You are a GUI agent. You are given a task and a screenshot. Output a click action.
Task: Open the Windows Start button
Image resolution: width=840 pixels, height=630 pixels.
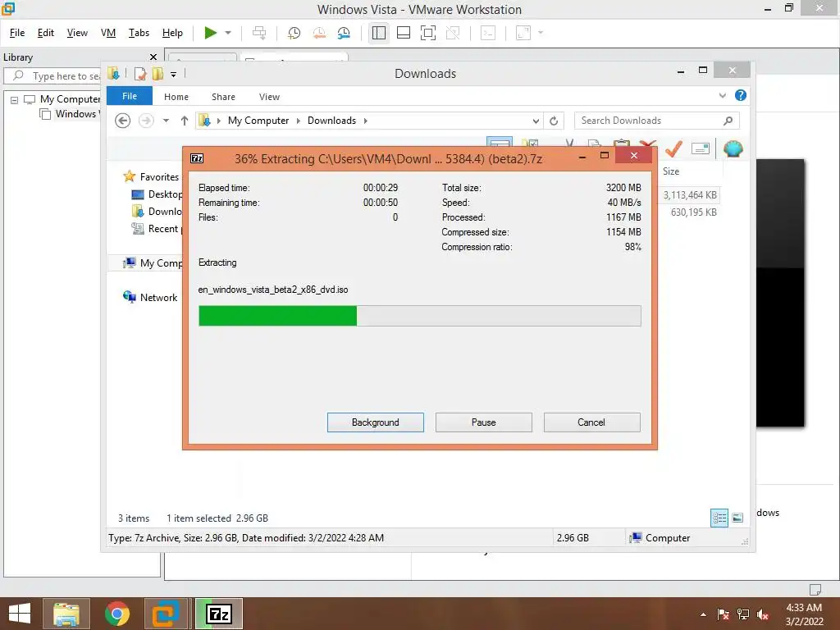coord(20,614)
